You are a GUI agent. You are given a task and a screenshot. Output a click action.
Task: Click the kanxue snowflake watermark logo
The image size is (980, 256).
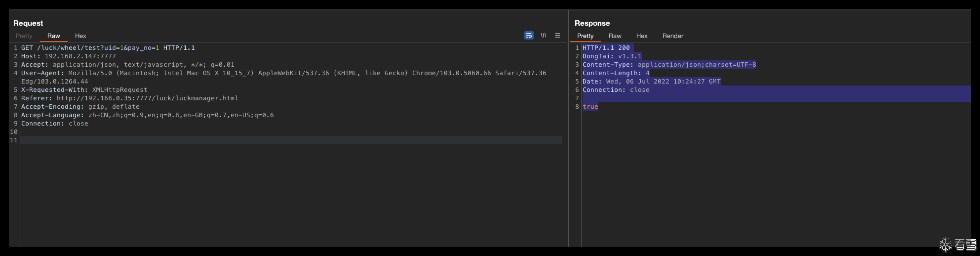(x=946, y=245)
